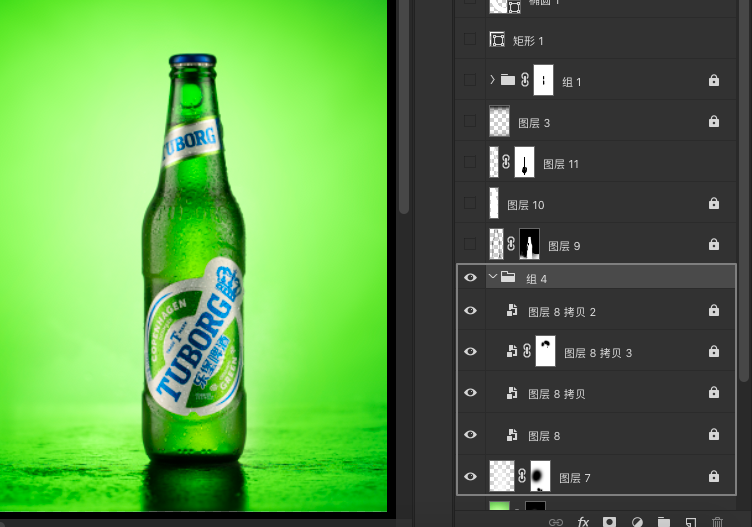Select layer name 图层 8 拷贝 2
Viewport: 752px width, 527px height.
tap(562, 313)
